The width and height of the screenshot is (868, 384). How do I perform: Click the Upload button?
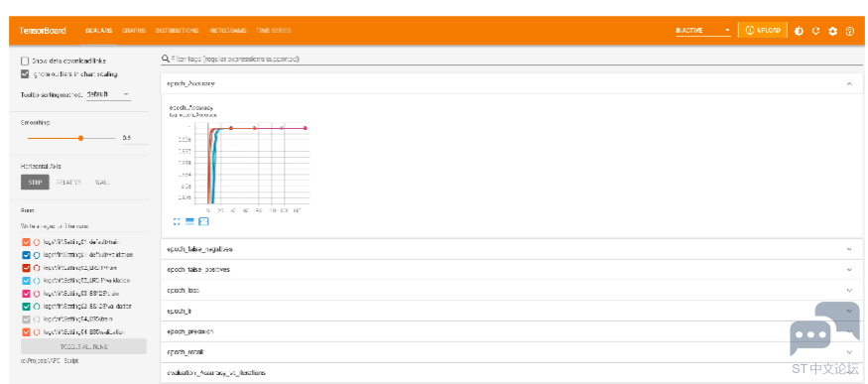click(x=763, y=31)
